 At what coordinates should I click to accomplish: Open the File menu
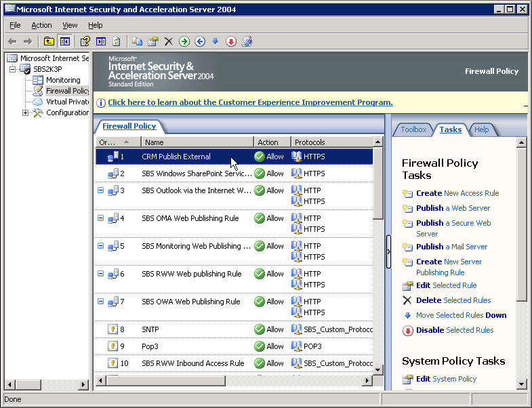(x=15, y=25)
